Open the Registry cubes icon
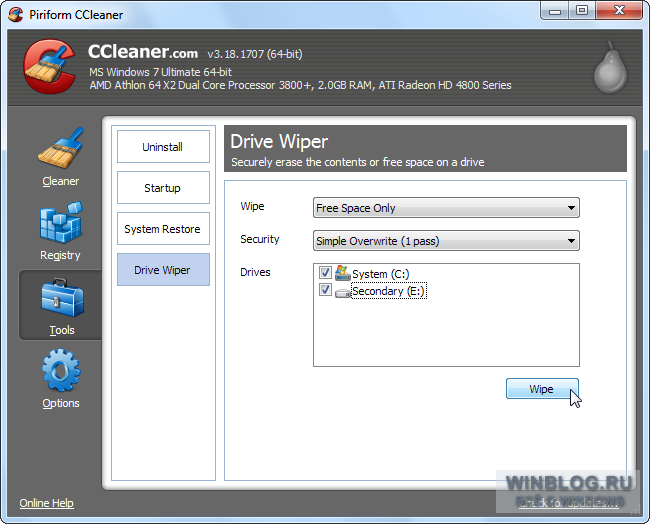This screenshot has height=524, width=650. (61, 222)
